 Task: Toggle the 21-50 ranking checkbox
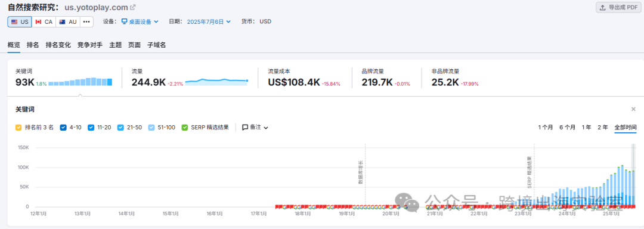(x=120, y=128)
